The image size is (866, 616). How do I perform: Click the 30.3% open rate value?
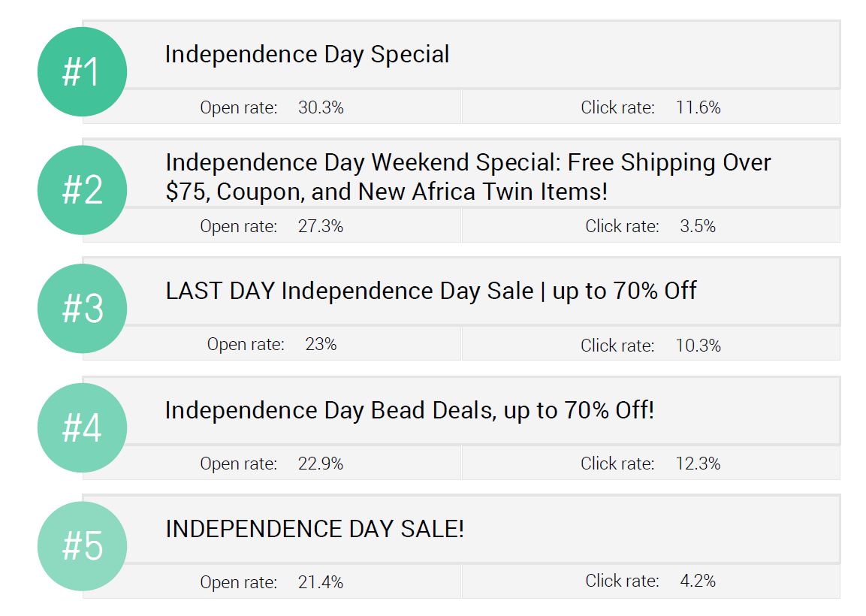[x=321, y=107]
